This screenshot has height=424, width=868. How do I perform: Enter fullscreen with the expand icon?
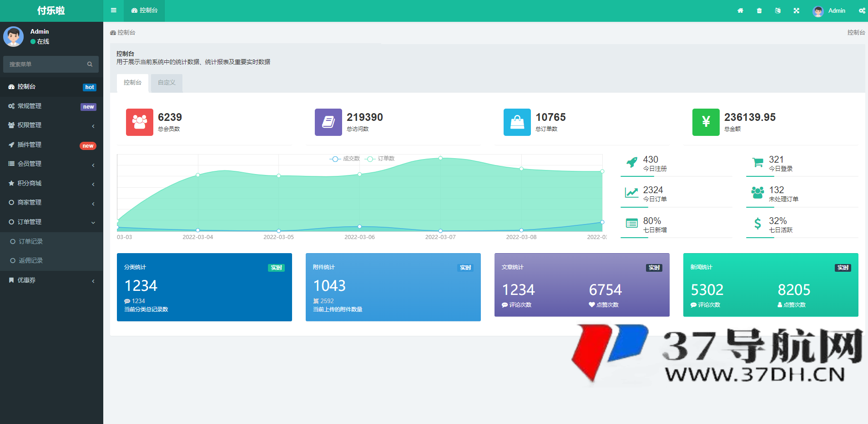(797, 10)
